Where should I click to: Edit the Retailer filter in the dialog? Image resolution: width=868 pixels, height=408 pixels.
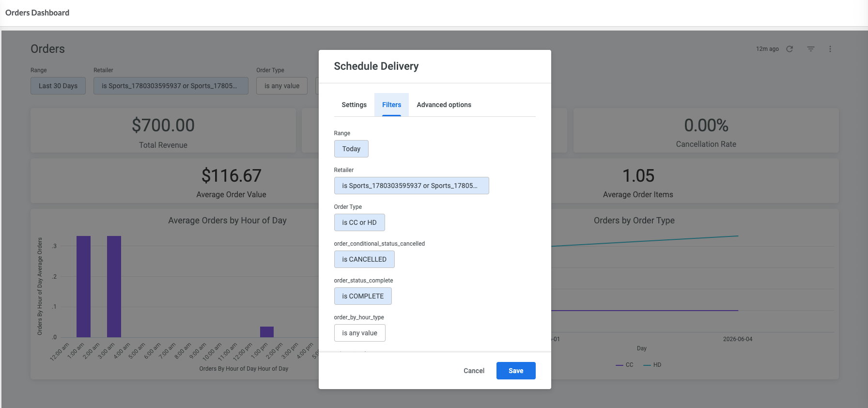(411, 186)
